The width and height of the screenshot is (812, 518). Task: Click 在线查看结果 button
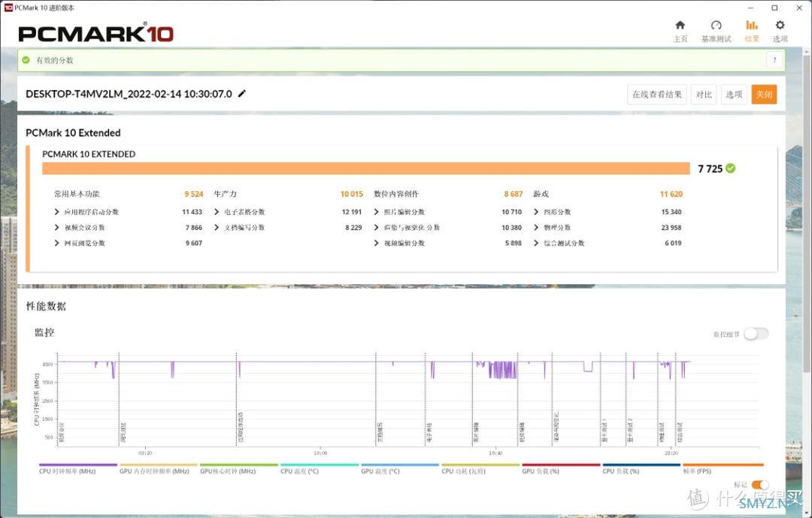pos(656,94)
